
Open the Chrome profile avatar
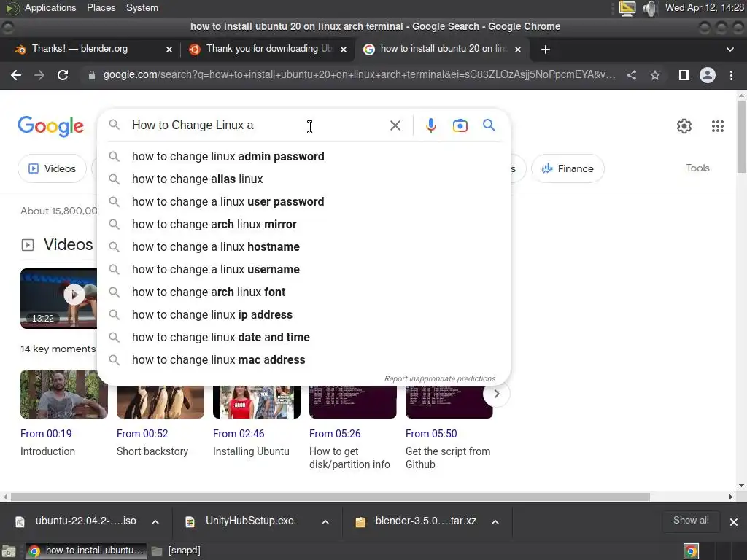tap(708, 75)
